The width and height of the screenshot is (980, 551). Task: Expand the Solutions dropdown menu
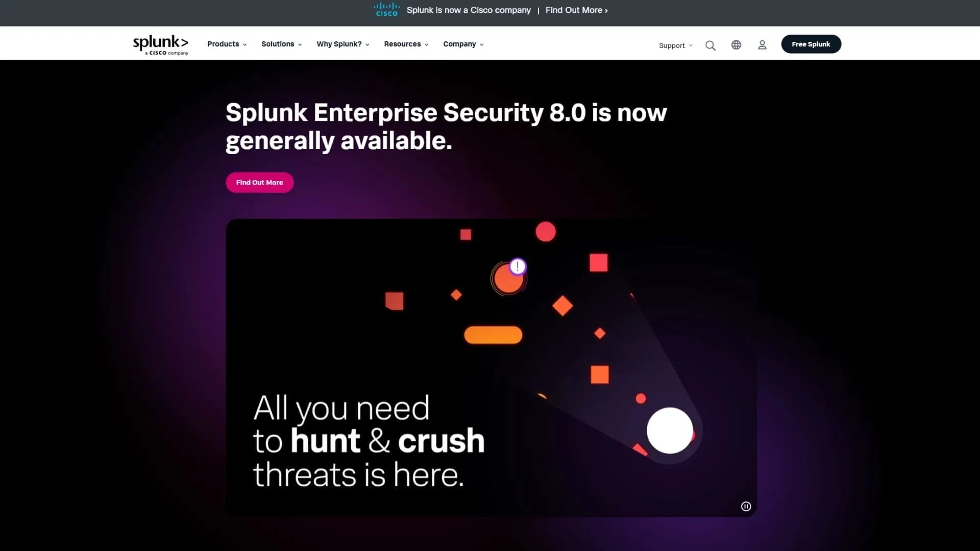pos(281,44)
